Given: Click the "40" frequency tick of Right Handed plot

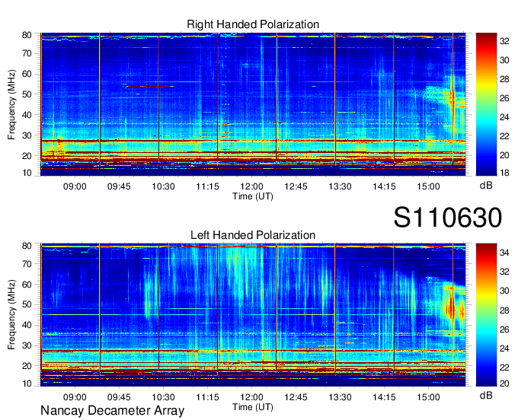Looking at the screenshot, I should coord(27,115).
